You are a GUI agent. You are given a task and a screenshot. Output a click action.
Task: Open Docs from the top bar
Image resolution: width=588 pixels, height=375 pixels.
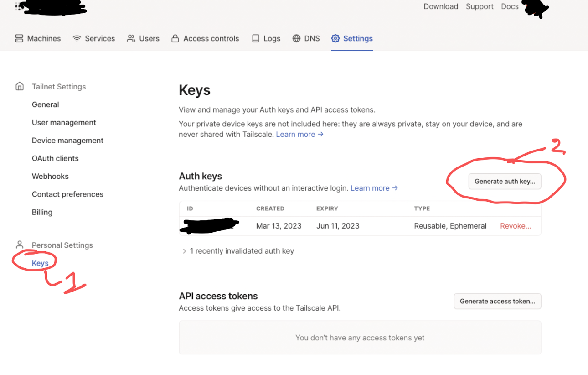[x=510, y=6]
